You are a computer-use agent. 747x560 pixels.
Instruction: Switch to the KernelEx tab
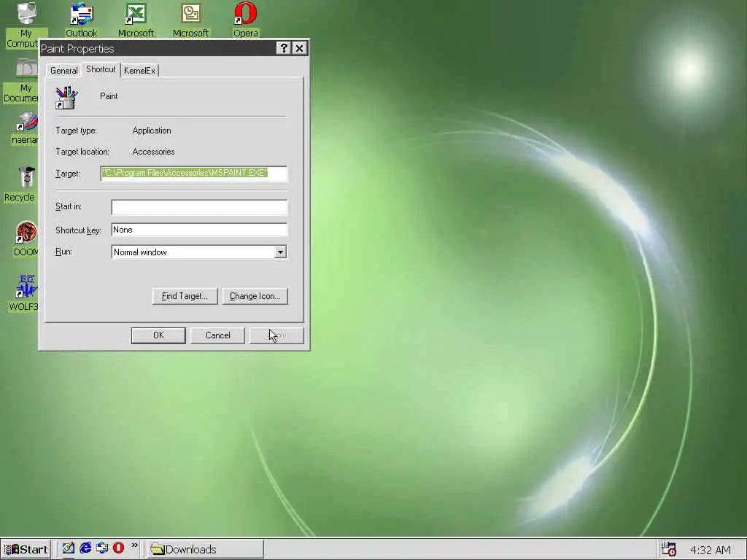point(139,71)
